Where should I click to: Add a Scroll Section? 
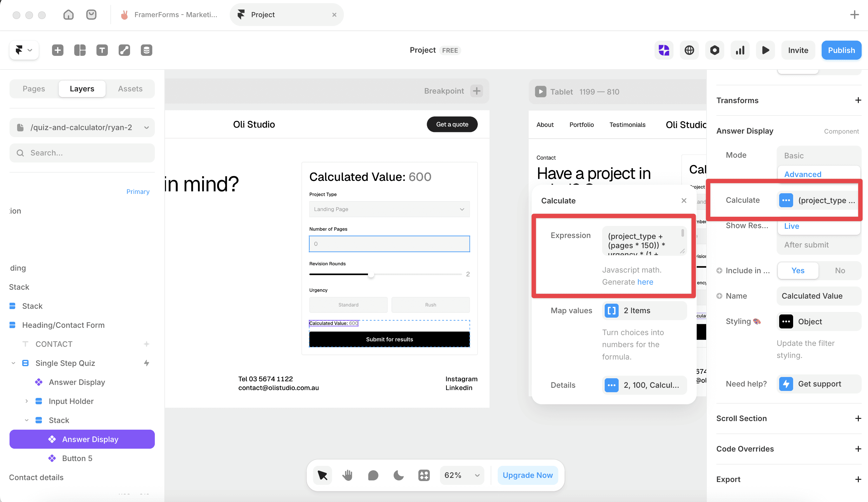tap(858, 418)
